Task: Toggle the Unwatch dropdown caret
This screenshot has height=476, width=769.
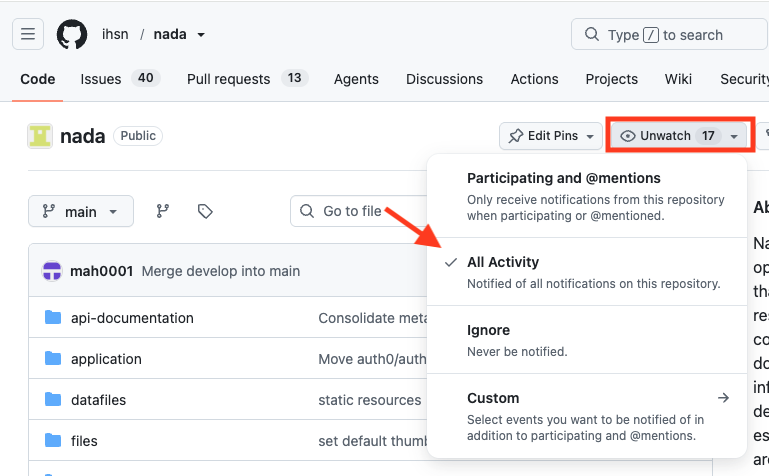Action: [x=734, y=136]
